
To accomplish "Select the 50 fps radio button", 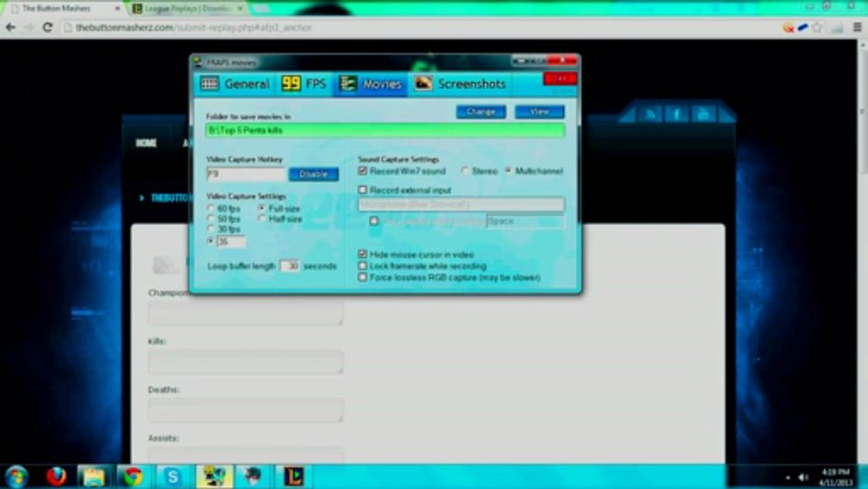I will (211, 219).
